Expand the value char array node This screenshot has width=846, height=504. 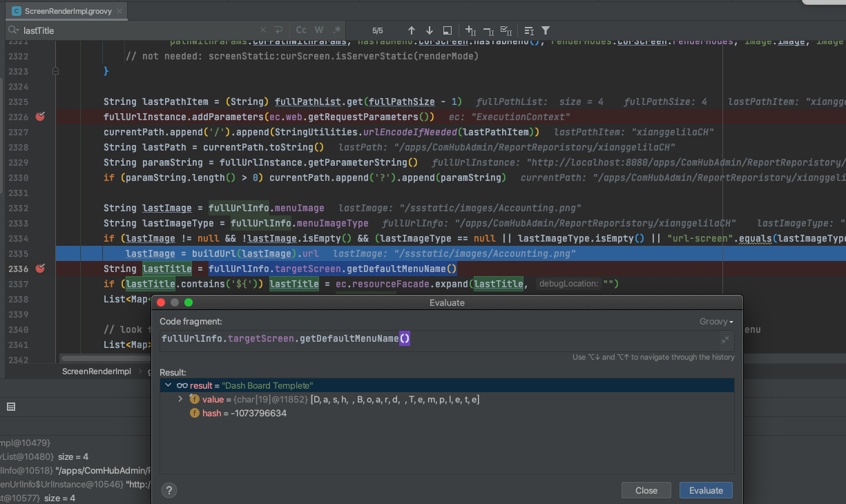click(x=180, y=399)
